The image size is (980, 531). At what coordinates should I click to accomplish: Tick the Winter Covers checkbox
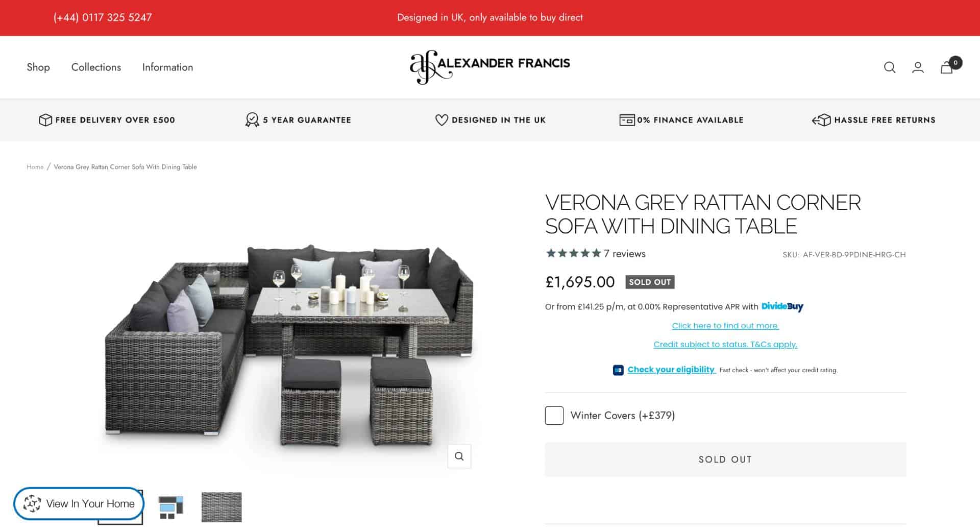point(554,416)
